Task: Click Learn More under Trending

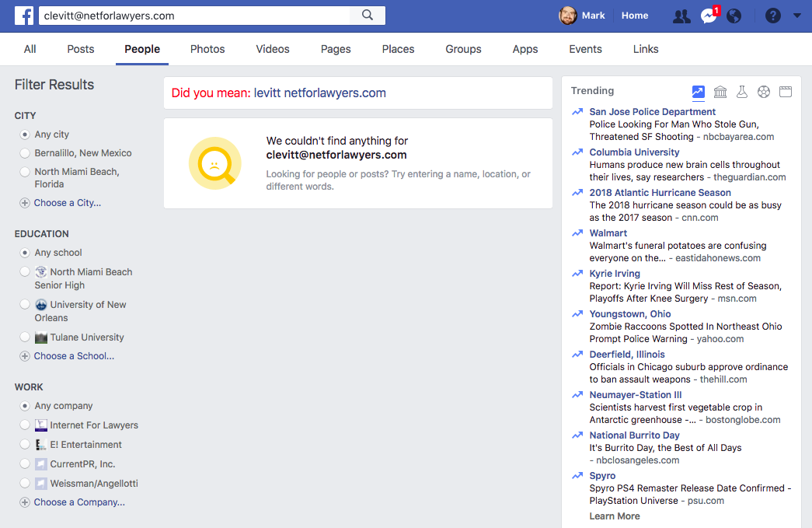Action: pos(614,516)
